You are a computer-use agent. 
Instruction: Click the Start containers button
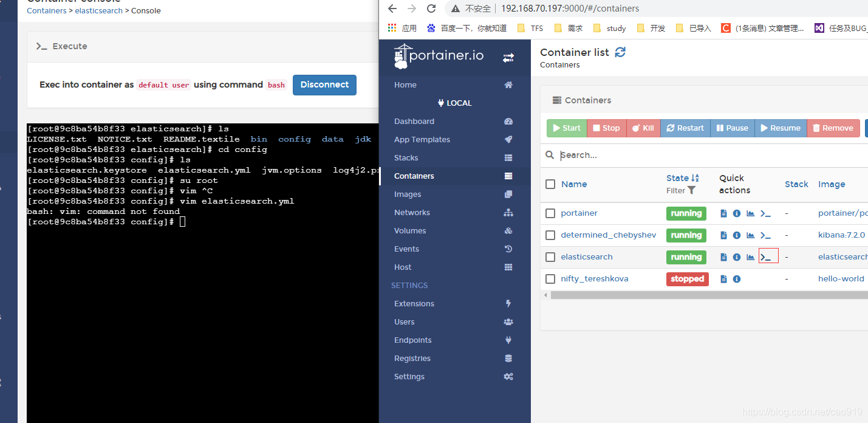coord(567,128)
